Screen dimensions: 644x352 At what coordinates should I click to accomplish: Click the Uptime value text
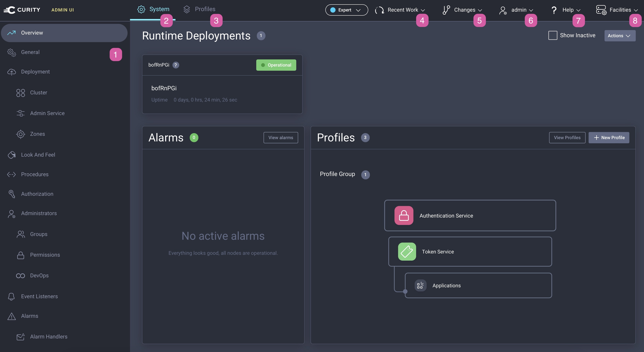[205, 100]
